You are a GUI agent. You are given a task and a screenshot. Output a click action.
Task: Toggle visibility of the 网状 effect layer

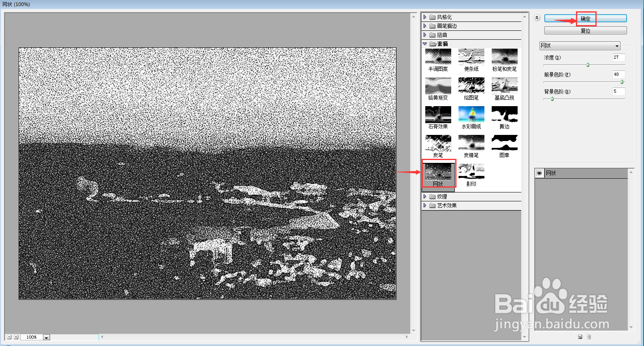(x=539, y=173)
